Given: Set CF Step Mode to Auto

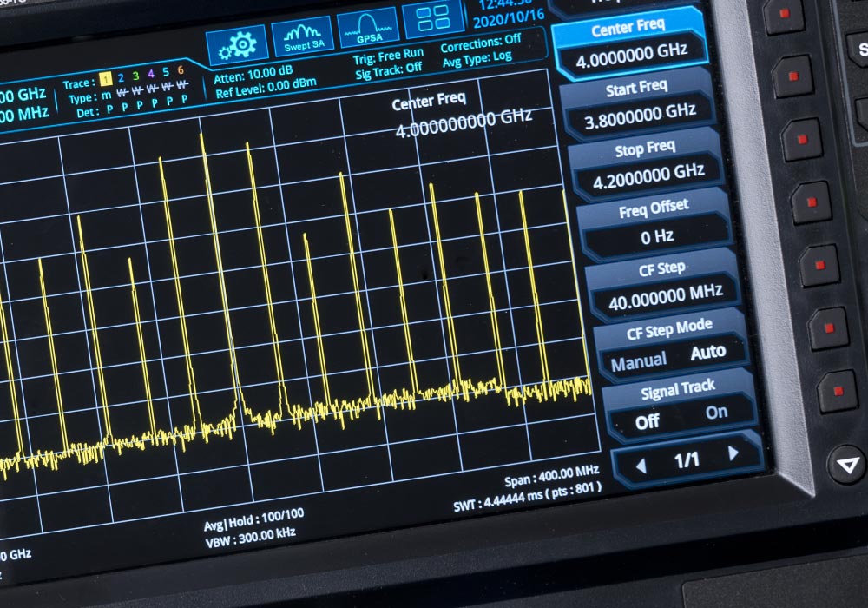Looking at the screenshot, I should click(x=708, y=352).
